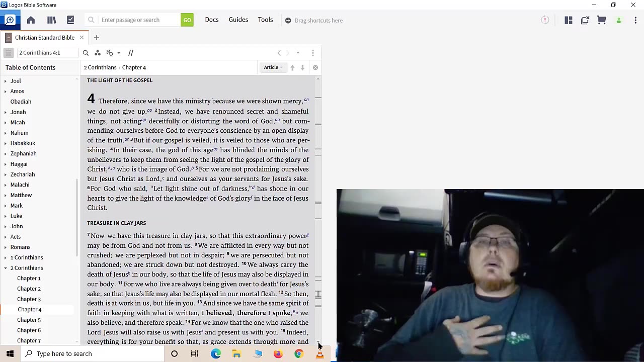Collapse the 2 Corinthians tree entry
Screen dimensions: 644x362
(x=6, y=268)
